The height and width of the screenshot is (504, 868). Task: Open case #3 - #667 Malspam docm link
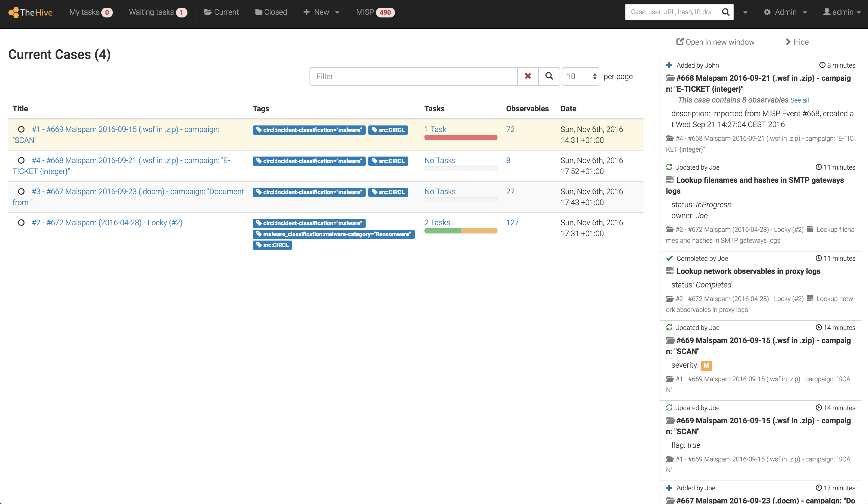click(x=137, y=191)
